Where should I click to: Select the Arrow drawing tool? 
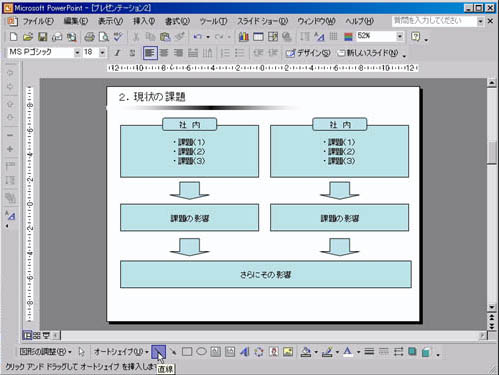click(x=173, y=352)
